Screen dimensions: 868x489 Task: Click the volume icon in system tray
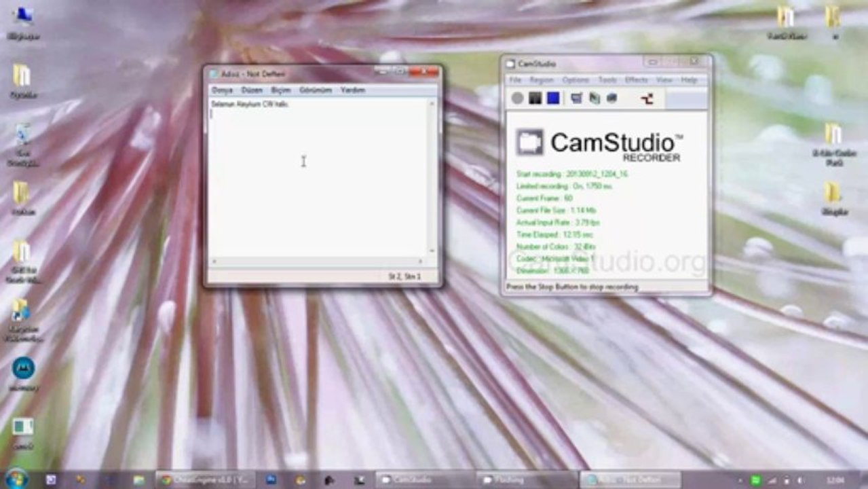(x=803, y=480)
